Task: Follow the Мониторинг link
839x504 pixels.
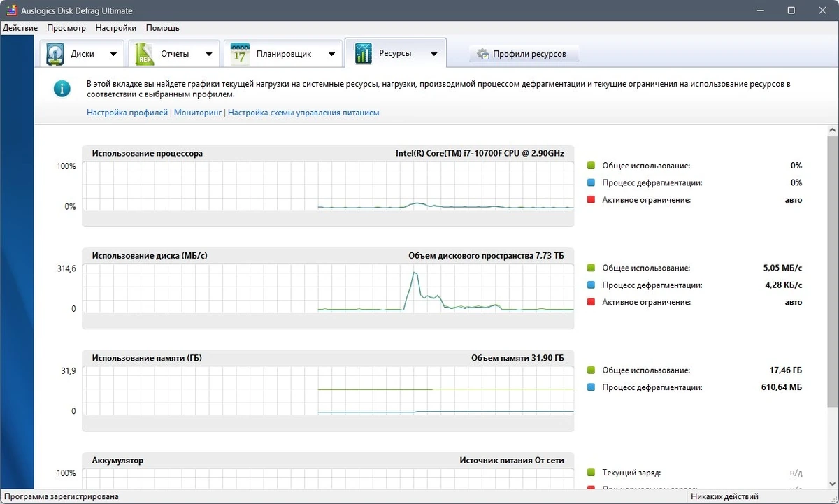Action: (198, 112)
